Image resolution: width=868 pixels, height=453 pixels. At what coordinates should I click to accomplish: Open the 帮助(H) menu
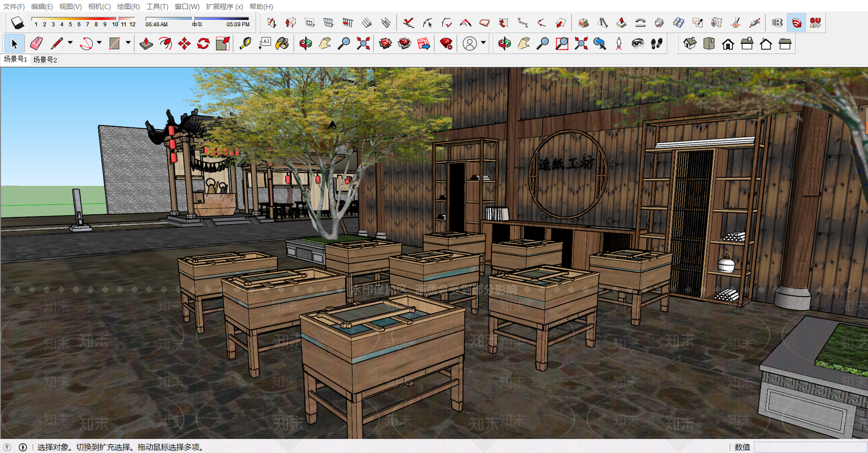[x=261, y=7]
